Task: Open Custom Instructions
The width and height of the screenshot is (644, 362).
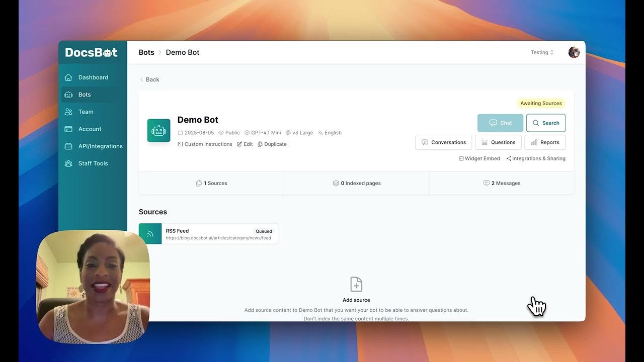Action: click(205, 144)
